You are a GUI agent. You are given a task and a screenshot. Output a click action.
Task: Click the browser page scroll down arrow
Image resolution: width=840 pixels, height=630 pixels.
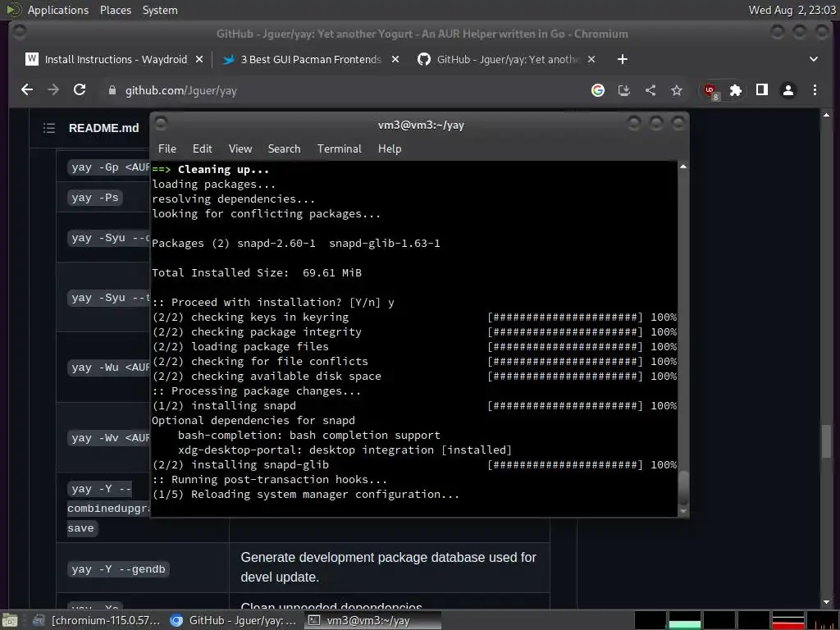click(826, 603)
